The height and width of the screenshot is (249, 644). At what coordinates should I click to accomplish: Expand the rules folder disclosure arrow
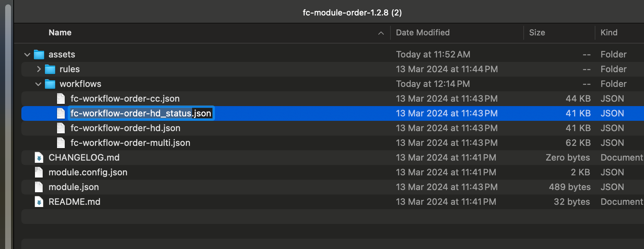(x=39, y=69)
